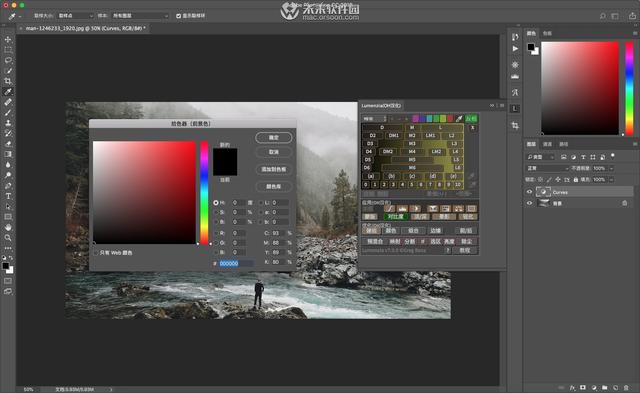
Task: Click the hue slider in Color Picker
Action: [204, 193]
